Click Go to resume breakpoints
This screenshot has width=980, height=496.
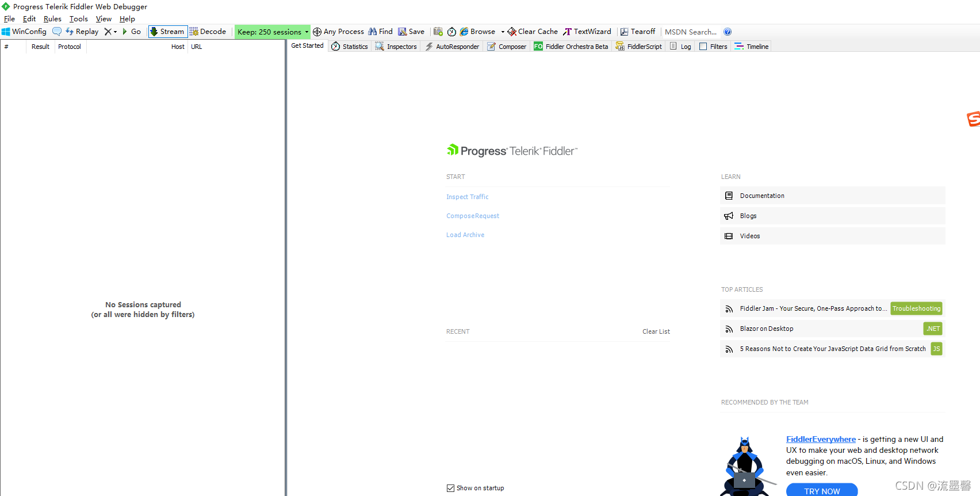pos(132,32)
